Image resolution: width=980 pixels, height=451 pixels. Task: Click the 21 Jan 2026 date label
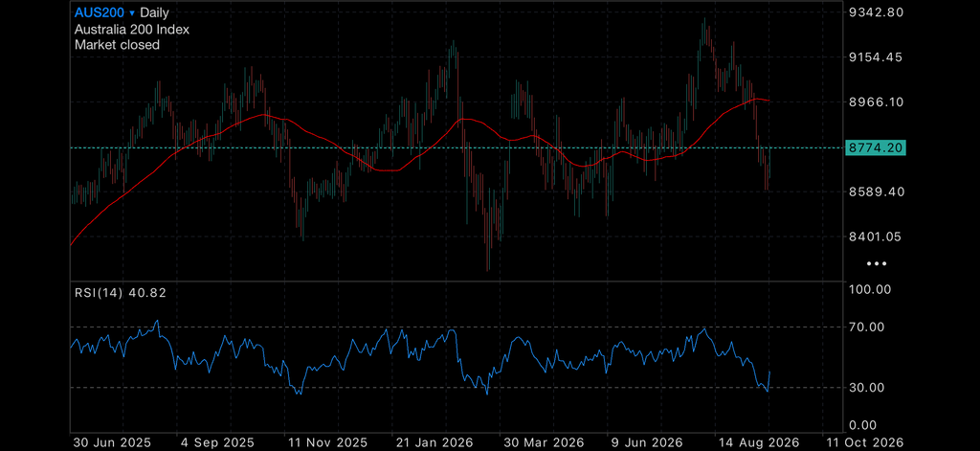[436, 442]
